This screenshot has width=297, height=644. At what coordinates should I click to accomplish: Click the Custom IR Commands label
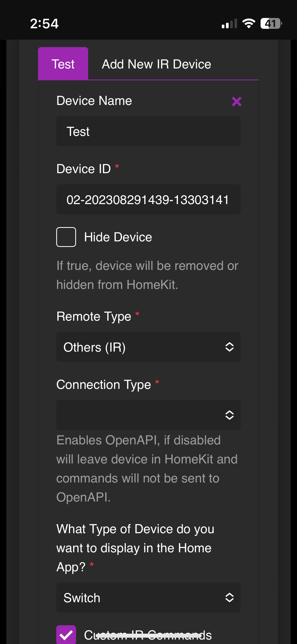(148, 634)
